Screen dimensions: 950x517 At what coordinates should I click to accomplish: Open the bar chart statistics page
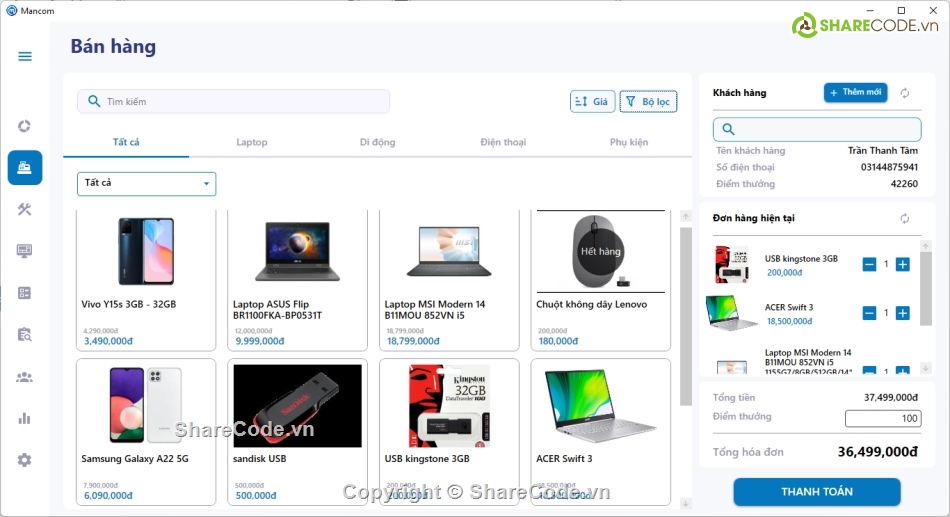pos(25,418)
